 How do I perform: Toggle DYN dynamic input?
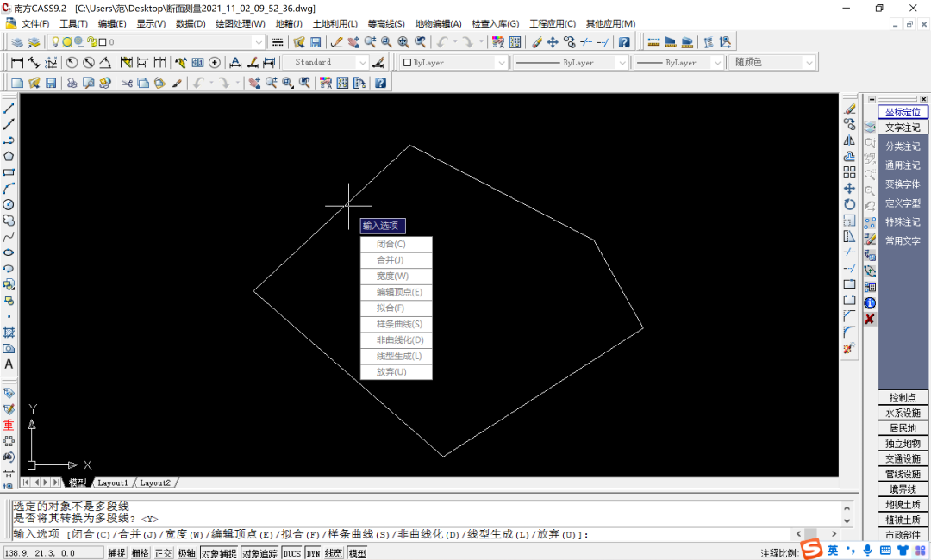click(313, 553)
